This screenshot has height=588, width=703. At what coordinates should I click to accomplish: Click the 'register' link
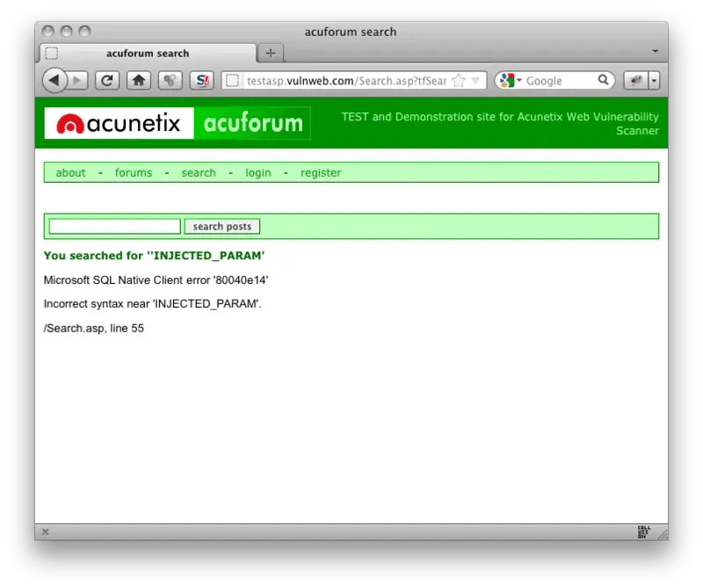pyautogui.click(x=321, y=172)
